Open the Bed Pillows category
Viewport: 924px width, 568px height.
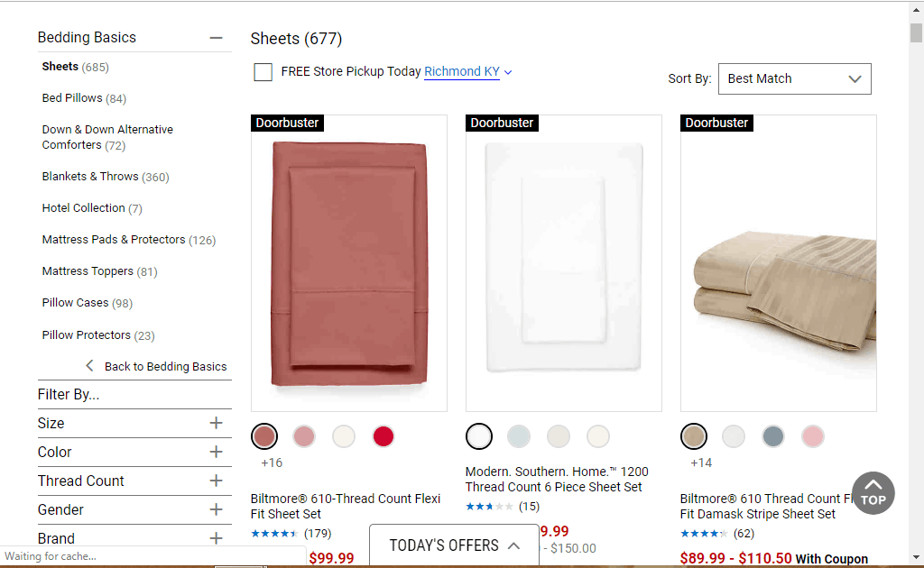pos(72,98)
